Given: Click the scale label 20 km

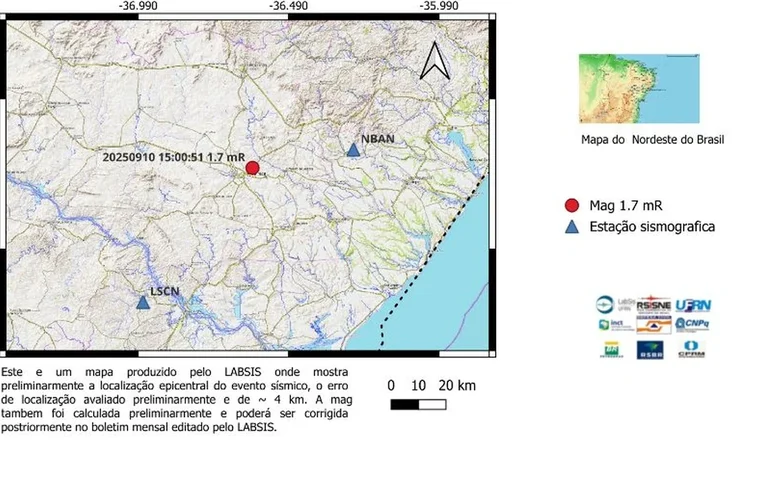Looking at the screenshot, I should click(x=457, y=386).
